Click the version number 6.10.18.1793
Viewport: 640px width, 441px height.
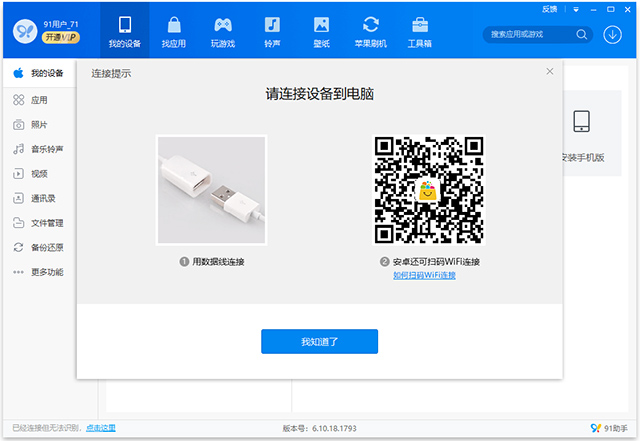coord(334,428)
